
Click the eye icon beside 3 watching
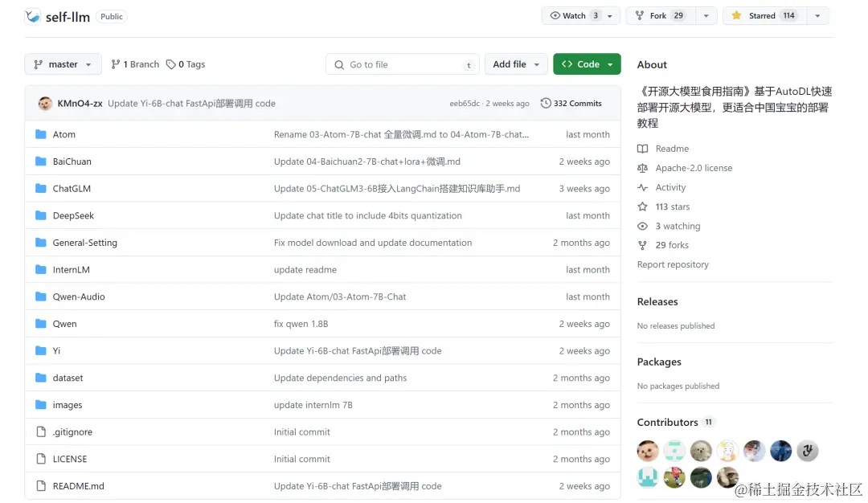tap(642, 226)
